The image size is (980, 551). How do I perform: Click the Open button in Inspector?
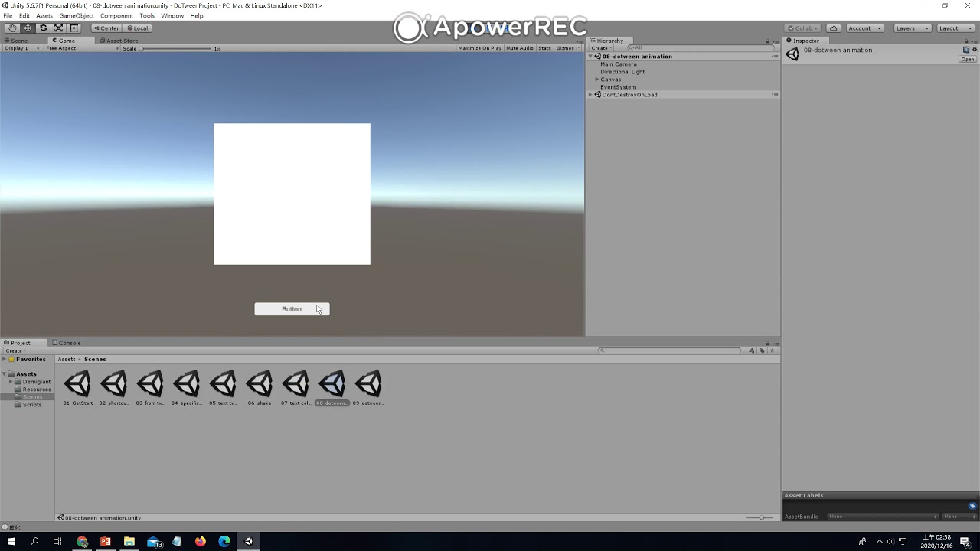coord(968,60)
